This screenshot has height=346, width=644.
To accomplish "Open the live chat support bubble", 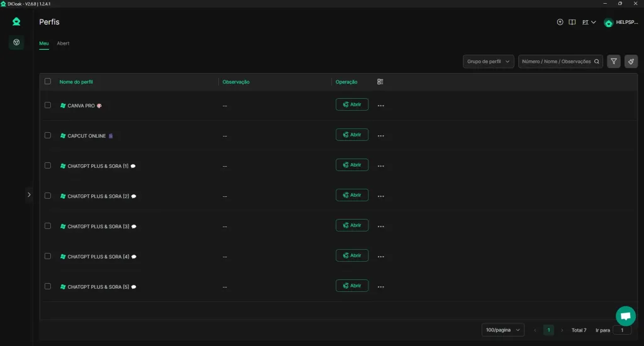I will pos(625,316).
